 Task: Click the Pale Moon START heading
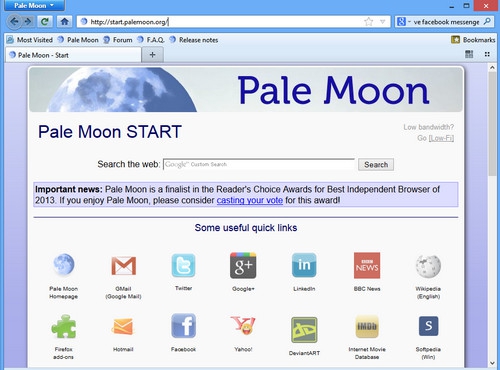pos(110,132)
